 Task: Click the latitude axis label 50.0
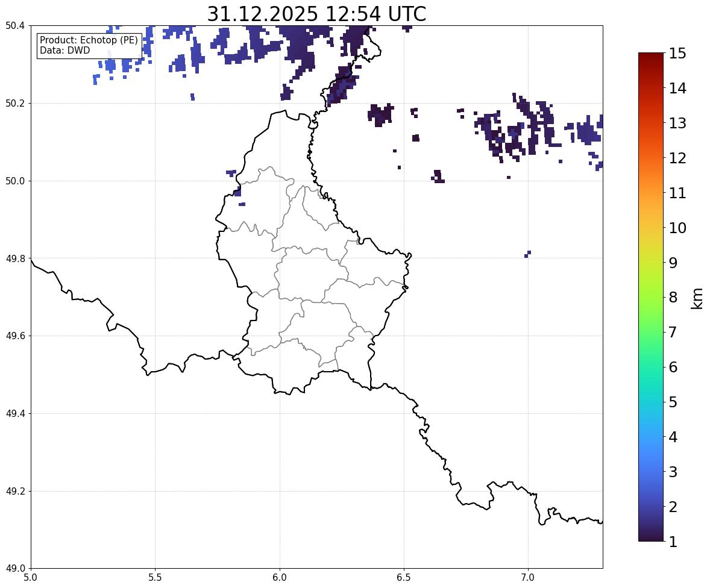(x=14, y=181)
